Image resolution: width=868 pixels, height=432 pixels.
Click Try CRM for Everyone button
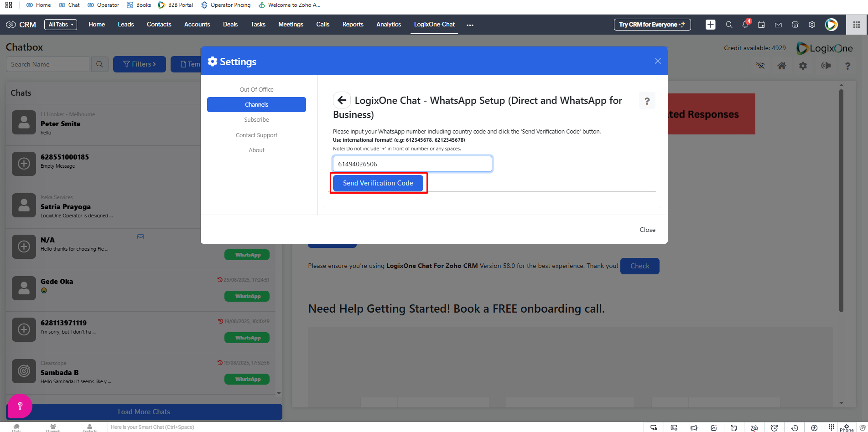coord(652,25)
